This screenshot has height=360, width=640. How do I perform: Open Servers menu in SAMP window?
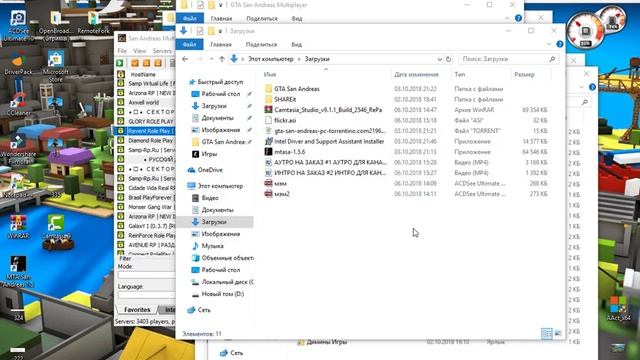coord(162,51)
